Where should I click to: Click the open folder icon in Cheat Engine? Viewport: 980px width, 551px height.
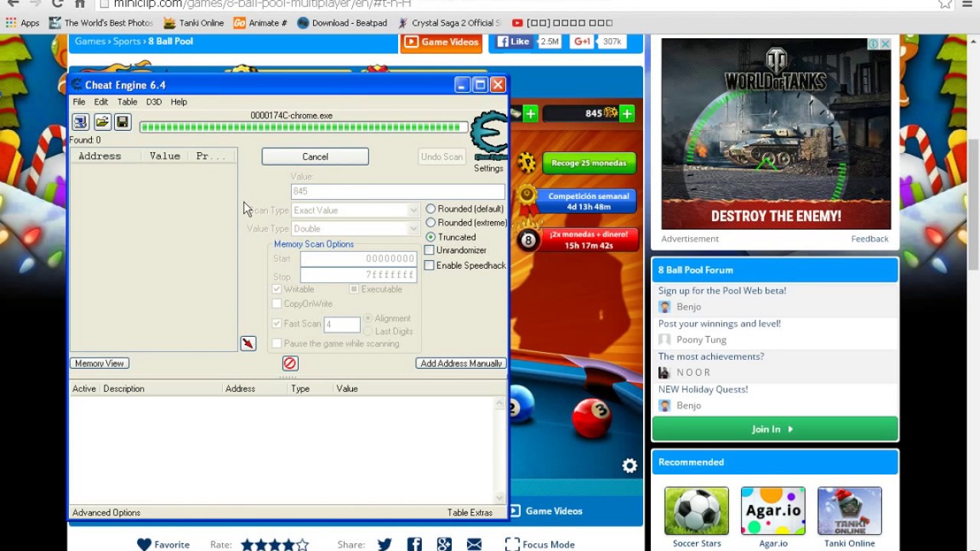[102, 122]
